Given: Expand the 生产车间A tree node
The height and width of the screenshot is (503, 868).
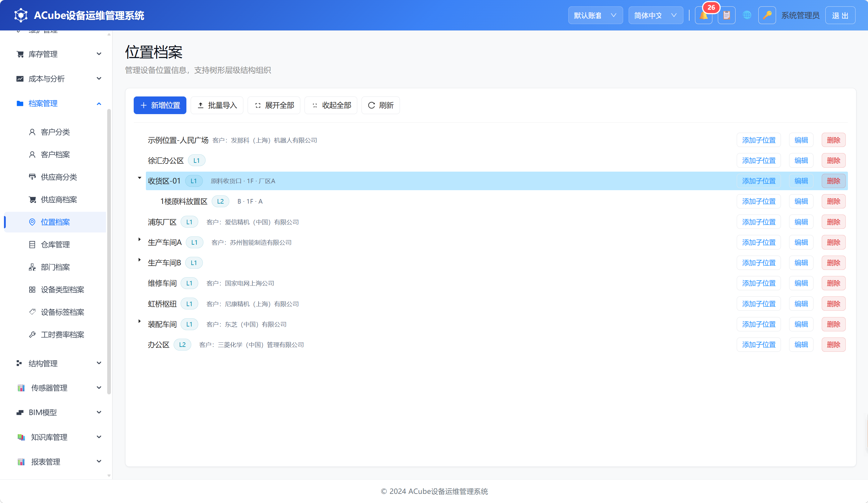Looking at the screenshot, I should coord(139,239).
